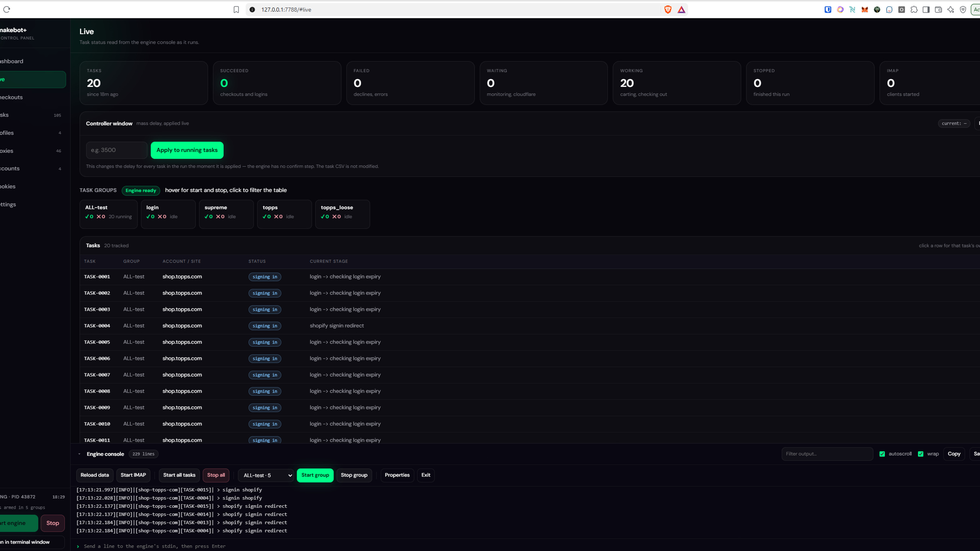Screen dimensions: 980x551
Task: Open the Brave shields lion icon
Action: pyautogui.click(x=668, y=10)
